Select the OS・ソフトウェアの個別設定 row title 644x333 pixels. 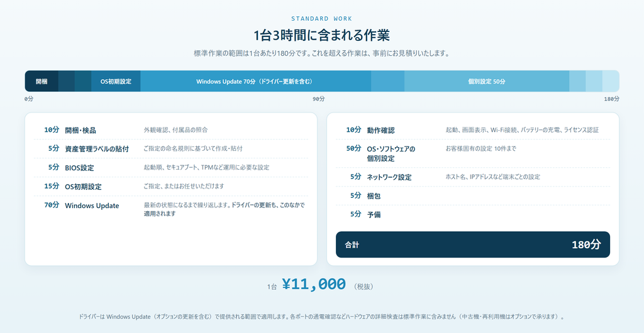[x=391, y=153]
